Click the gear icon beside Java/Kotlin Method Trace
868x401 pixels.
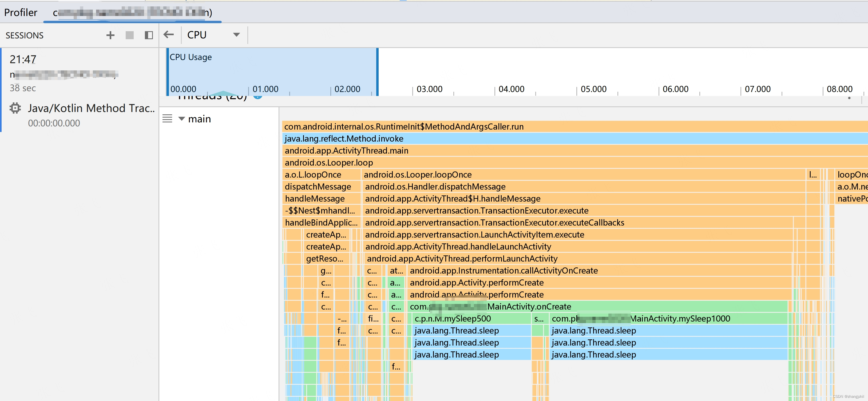[x=15, y=108]
